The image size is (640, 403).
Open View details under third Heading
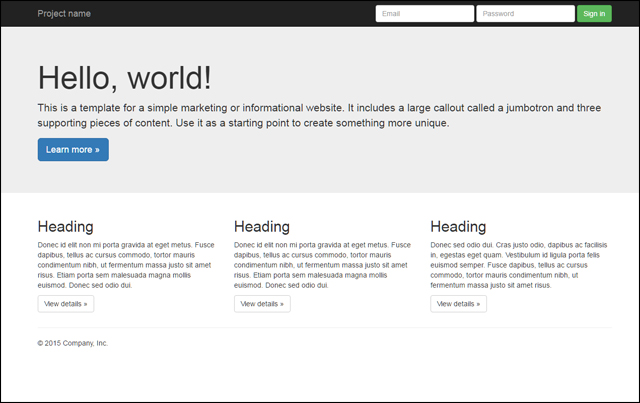coord(459,303)
